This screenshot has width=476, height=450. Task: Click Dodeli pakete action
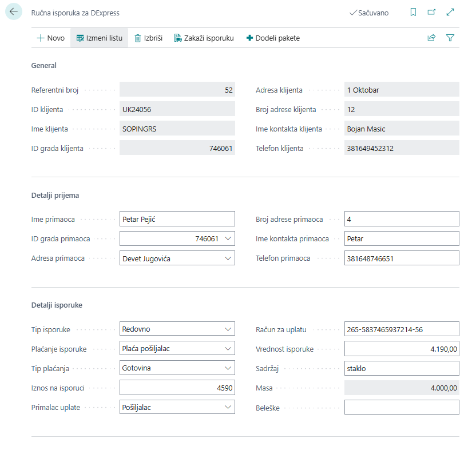[273, 38]
